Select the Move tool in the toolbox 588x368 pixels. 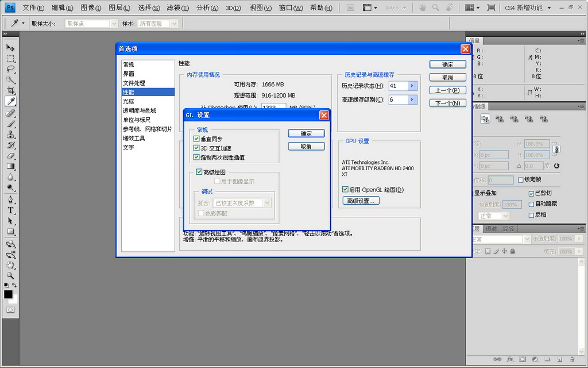click(x=10, y=48)
